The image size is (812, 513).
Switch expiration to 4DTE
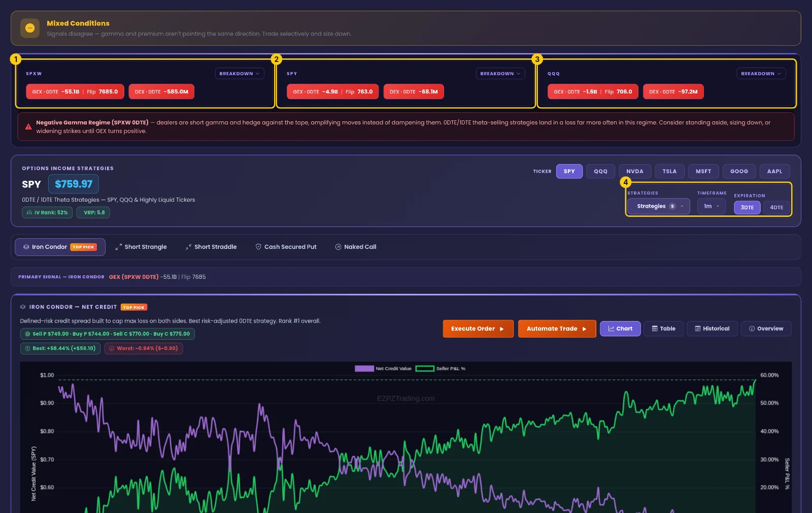point(776,207)
